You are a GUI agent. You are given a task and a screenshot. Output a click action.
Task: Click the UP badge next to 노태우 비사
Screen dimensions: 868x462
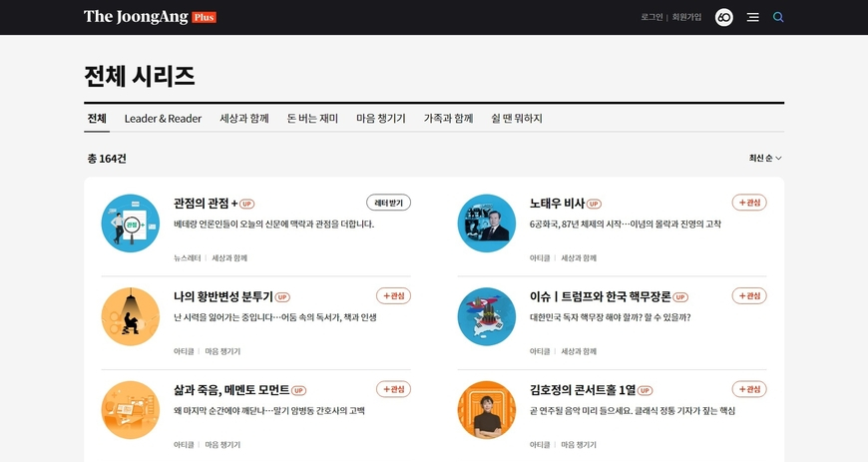pyautogui.click(x=594, y=204)
